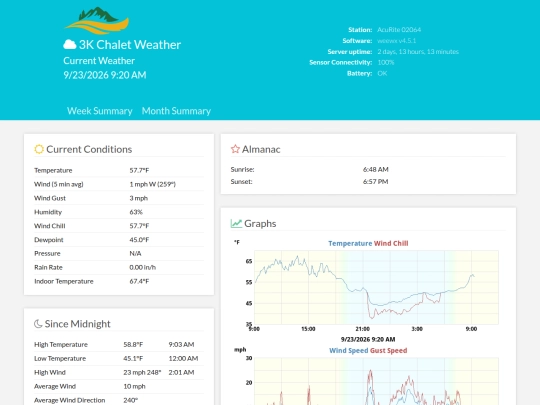Click the Average Wind value 10 mph

tap(134, 386)
